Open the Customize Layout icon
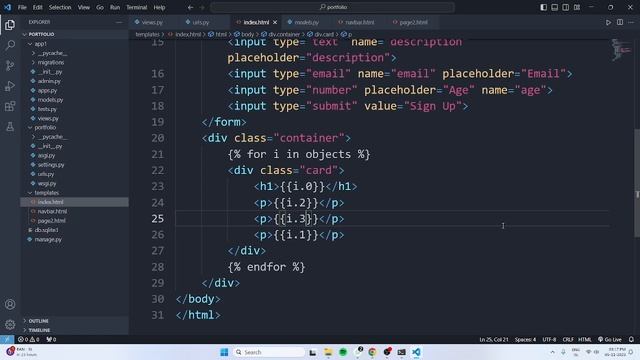 pos(577,7)
